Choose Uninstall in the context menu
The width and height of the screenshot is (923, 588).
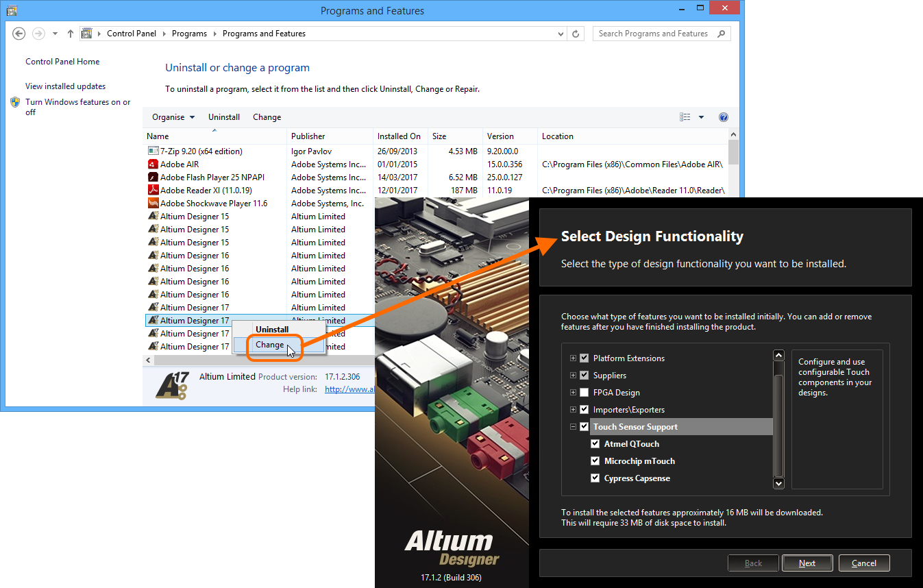272,330
